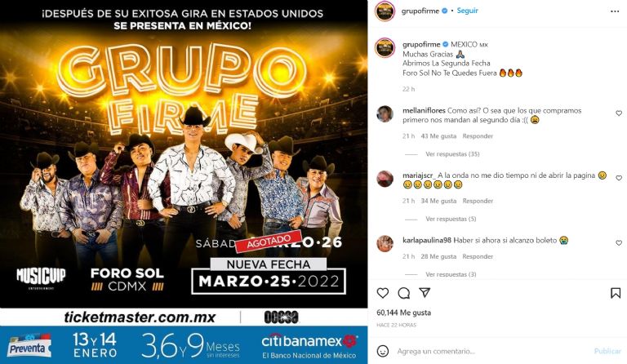This screenshot has height=364, width=627.
Task: Save post with bookmark icon
Action: [x=616, y=293]
